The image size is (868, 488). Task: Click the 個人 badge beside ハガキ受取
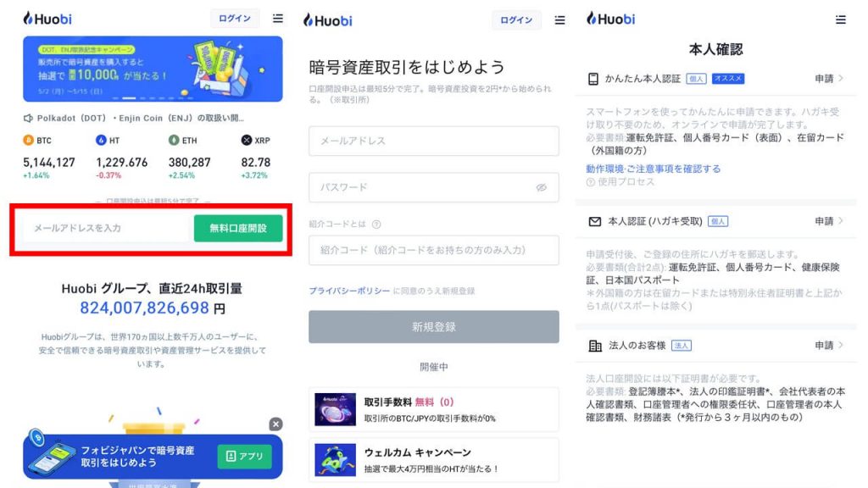(718, 221)
